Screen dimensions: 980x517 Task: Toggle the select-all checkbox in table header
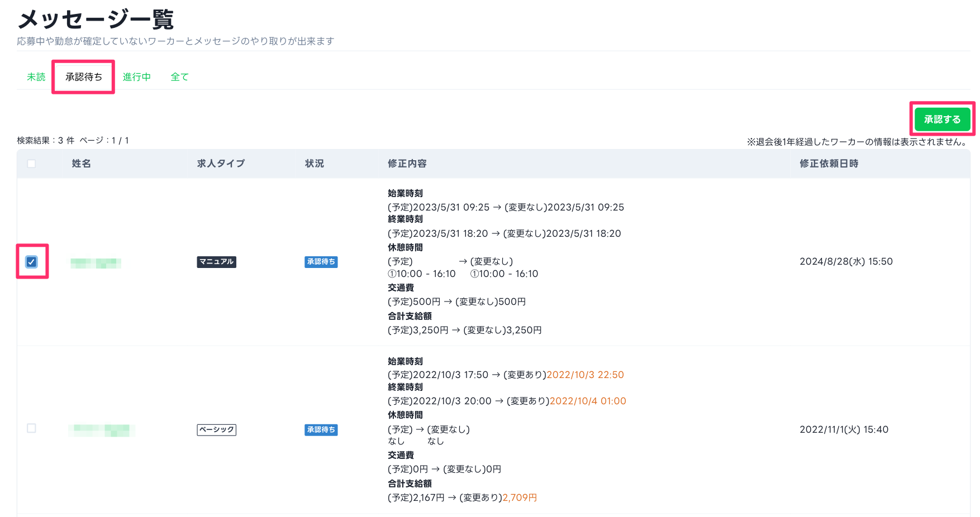(x=32, y=164)
